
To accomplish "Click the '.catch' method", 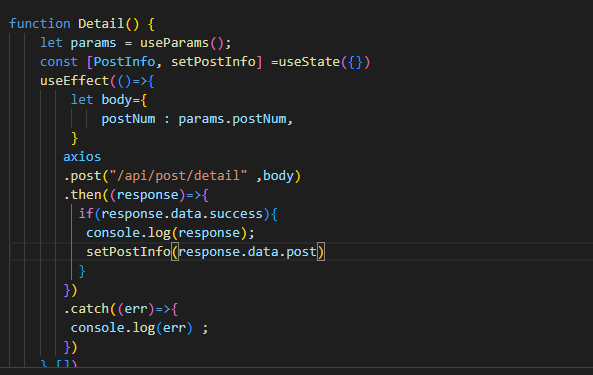I will pyautogui.click(x=86, y=309).
